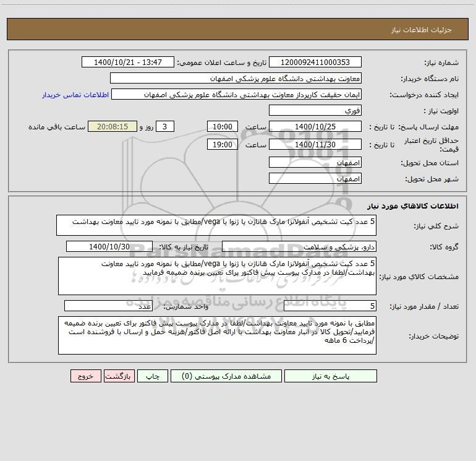Click the تعداد / مقدار مورد نیاز label

(x=424, y=307)
